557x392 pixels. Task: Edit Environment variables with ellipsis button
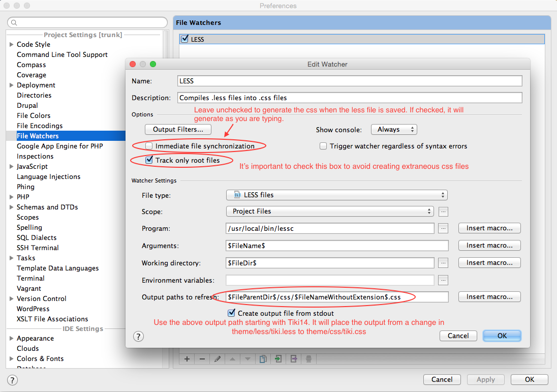(x=443, y=281)
